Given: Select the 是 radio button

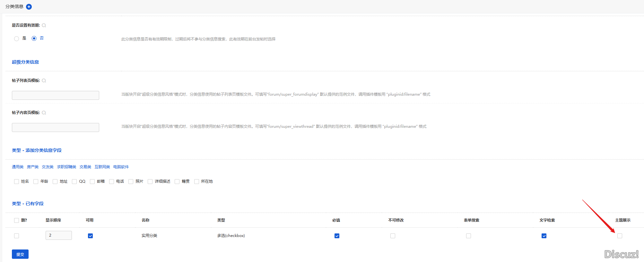Looking at the screenshot, I should pyautogui.click(x=17, y=39).
